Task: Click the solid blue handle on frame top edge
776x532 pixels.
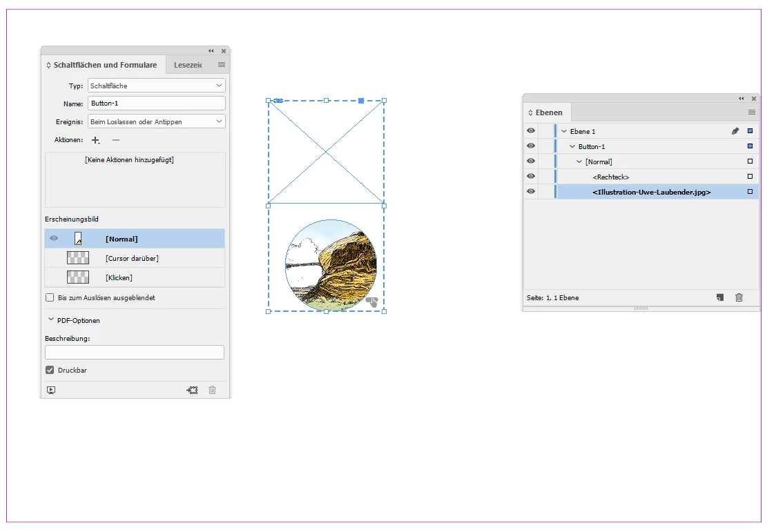Action: coord(361,101)
